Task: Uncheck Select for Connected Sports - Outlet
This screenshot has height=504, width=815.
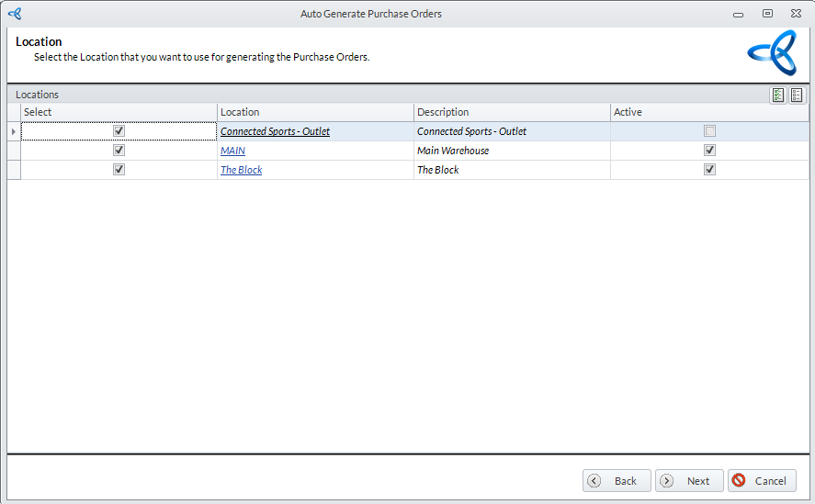Action: [x=119, y=131]
